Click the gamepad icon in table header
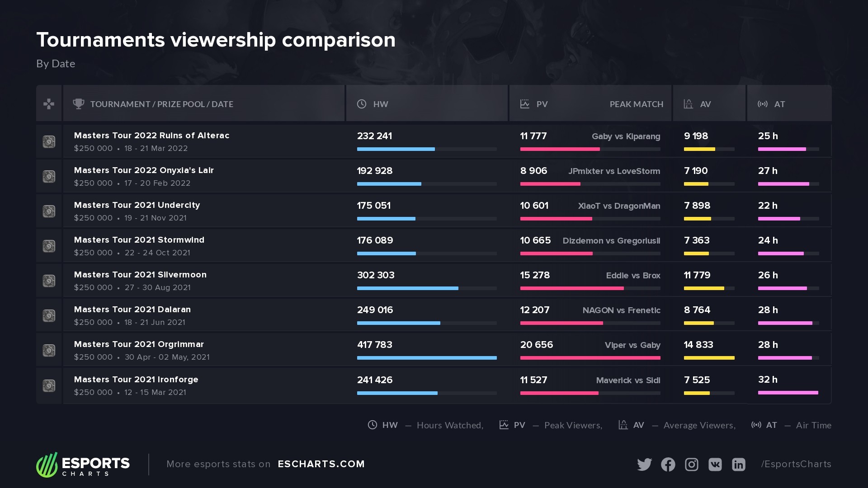This screenshot has width=868, height=488. [49, 104]
